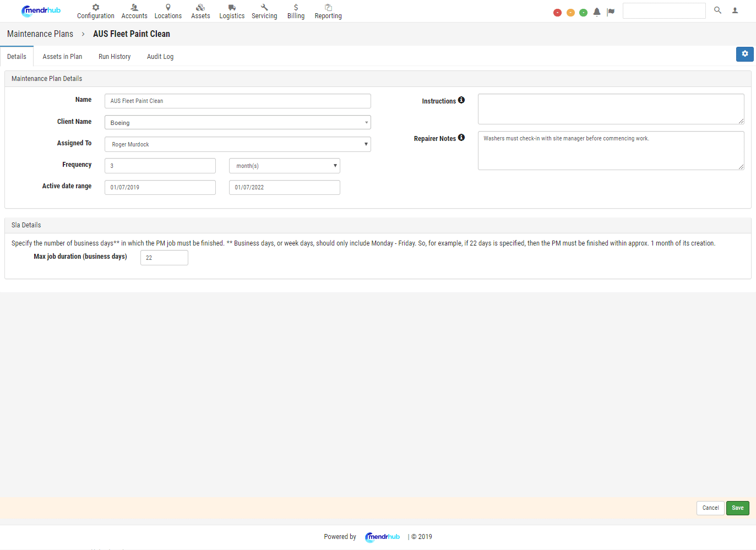Open Servicing via the wrench icon
The image size is (756, 550).
pyautogui.click(x=264, y=8)
